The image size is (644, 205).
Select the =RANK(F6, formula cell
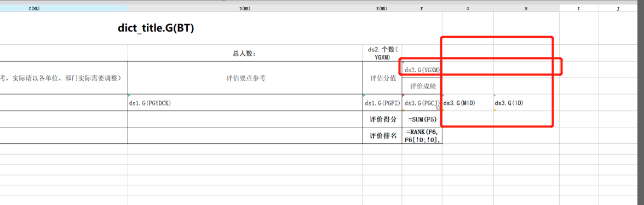click(422, 136)
